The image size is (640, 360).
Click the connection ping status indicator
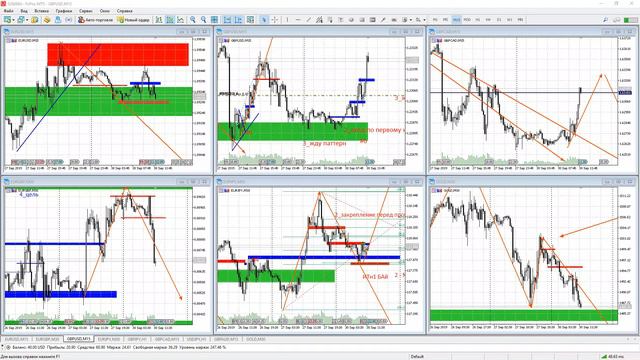tap(613, 357)
